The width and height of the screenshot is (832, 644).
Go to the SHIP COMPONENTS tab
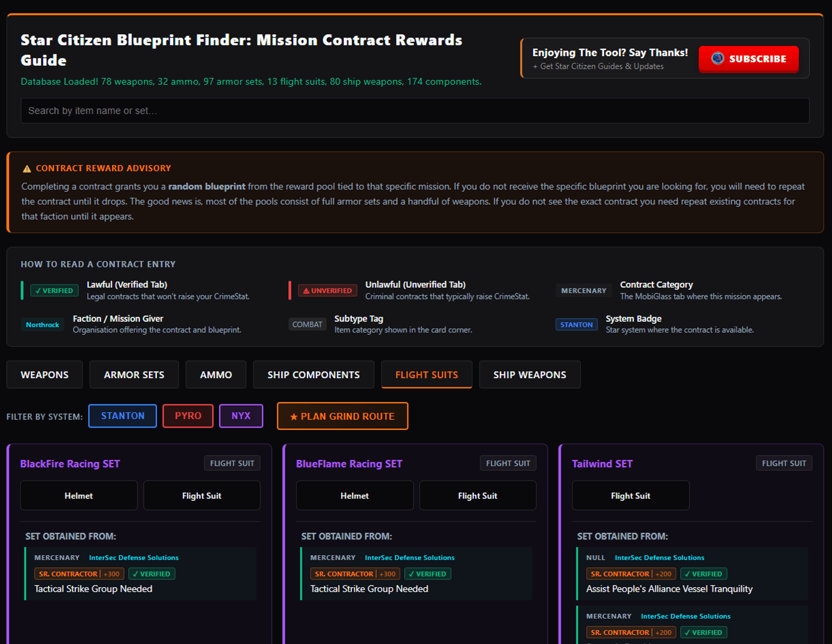(314, 375)
